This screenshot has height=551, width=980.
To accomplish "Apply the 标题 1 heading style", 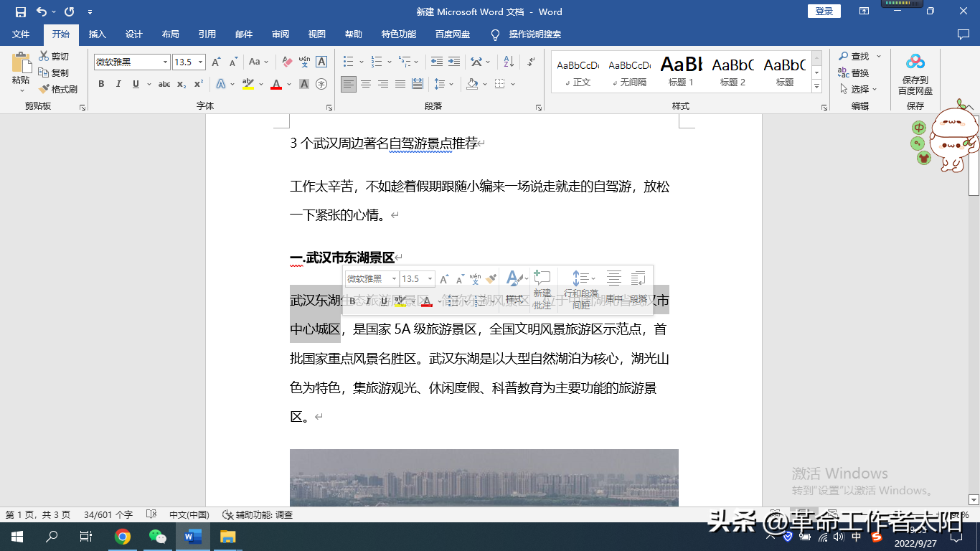I will 681,71.
